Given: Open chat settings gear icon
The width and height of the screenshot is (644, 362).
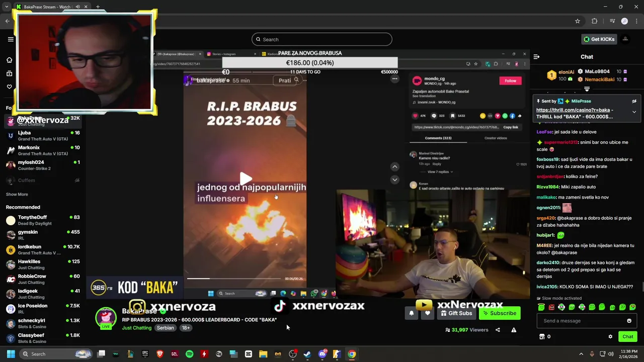Looking at the screenshot, I should coord(610,337).
